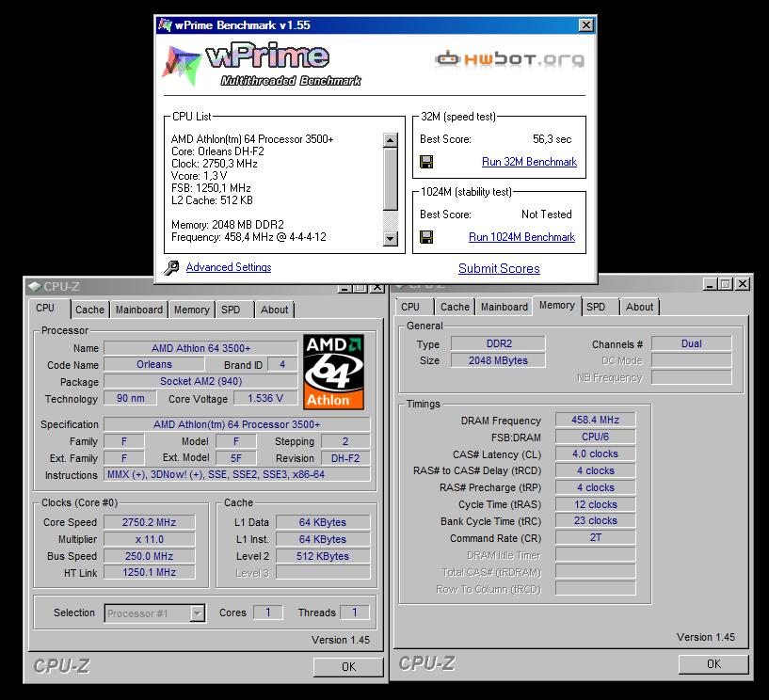The image size is (769, 700).
Task: Click memory Type field DDR2
Action: pos(498,343)
